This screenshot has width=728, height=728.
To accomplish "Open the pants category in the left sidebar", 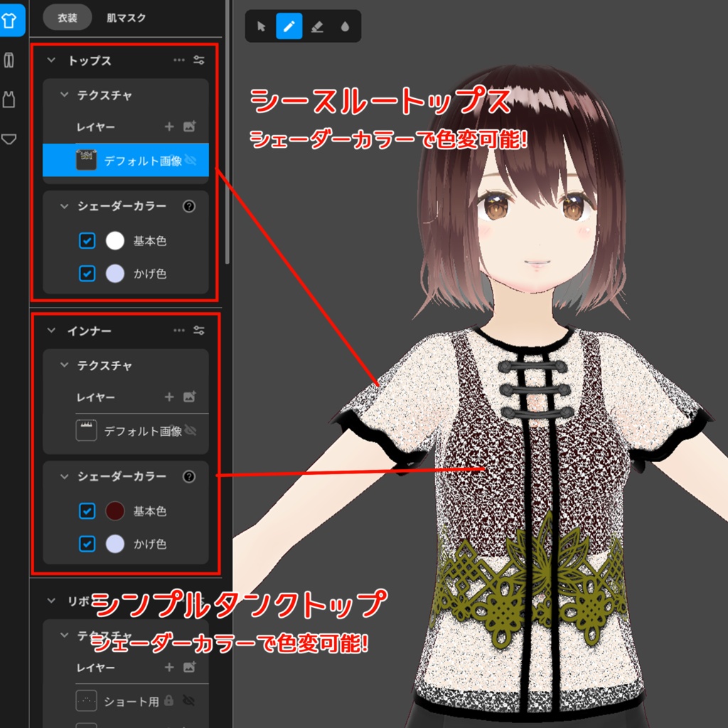I will point(9,60).
